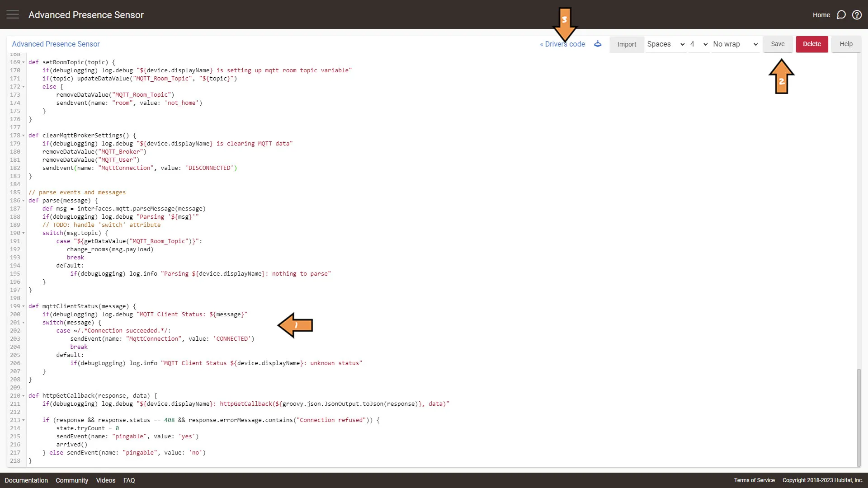The image size is (868, 488).
Task: Open the Community resources link
Action: point(71,480)
